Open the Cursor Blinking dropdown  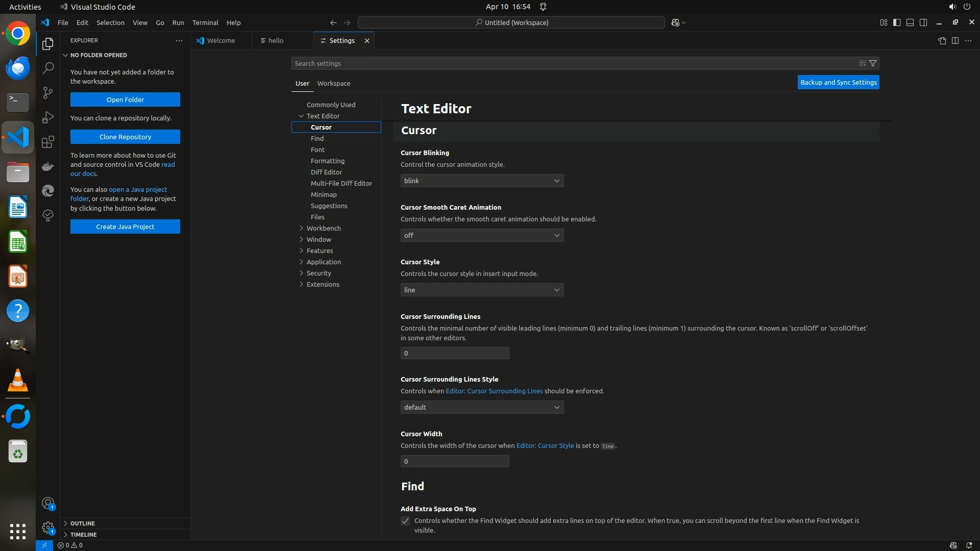pos(482,181)
